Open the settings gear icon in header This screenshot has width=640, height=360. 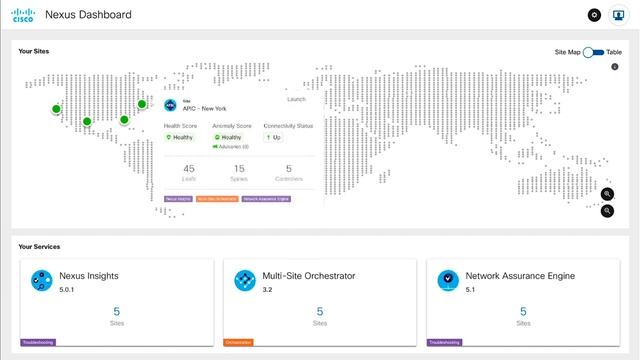click(x=594, y=15)
